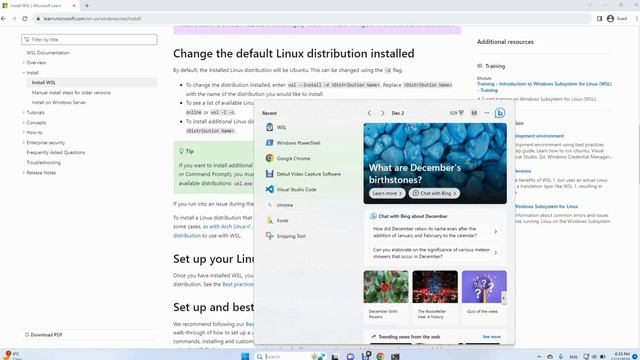Screen dimensions: 640x360
Task: Click the weather widget on the taskbar
Action: coord(11,355)
